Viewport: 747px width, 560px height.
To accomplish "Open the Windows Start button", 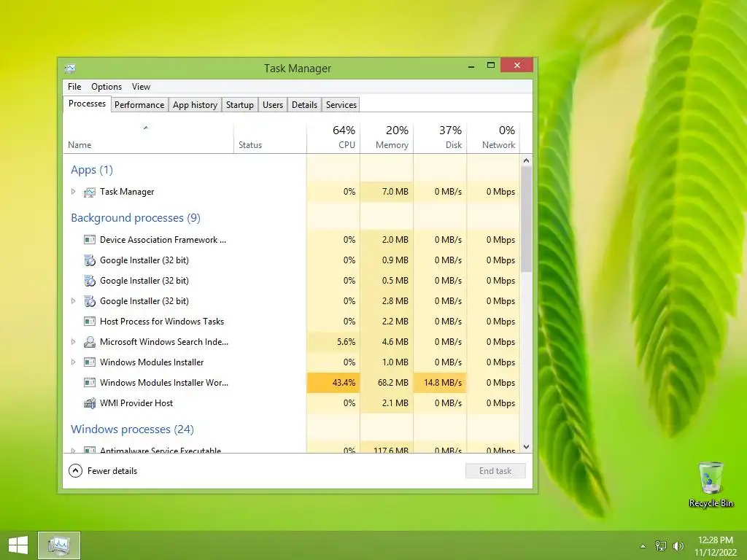I will pos(18,545).
